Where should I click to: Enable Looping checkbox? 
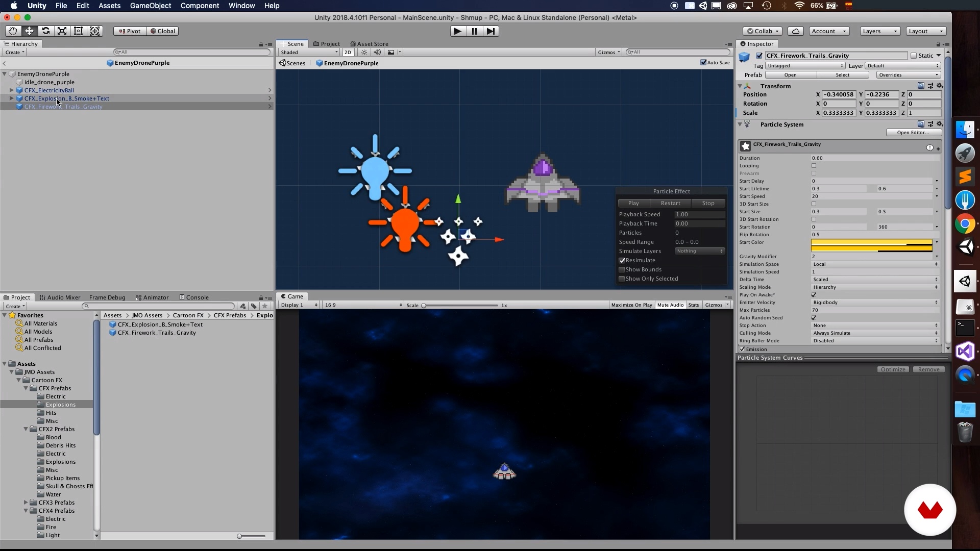tap(814, 166)
